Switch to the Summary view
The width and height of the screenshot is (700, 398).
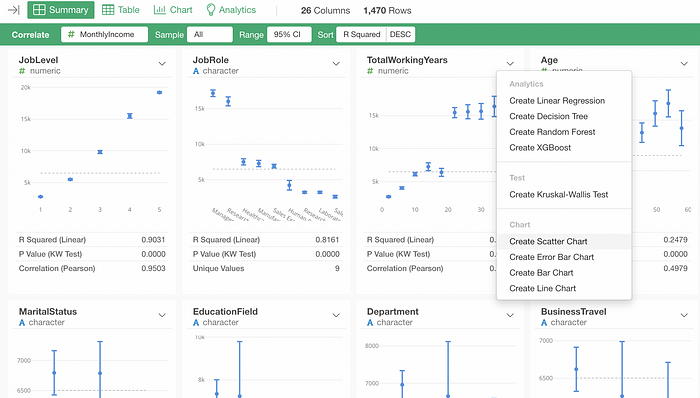(61, 10)
